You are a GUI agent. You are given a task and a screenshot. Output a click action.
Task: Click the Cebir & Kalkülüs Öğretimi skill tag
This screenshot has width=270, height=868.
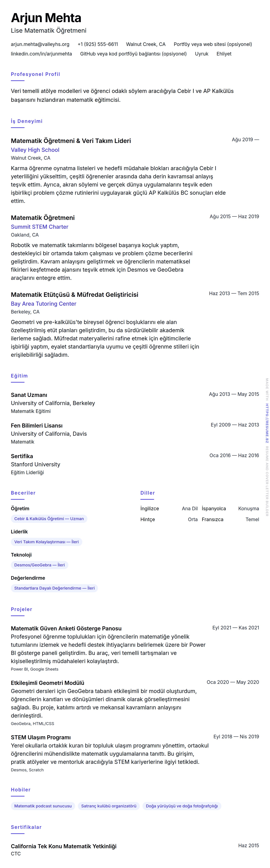coord(49,519)
